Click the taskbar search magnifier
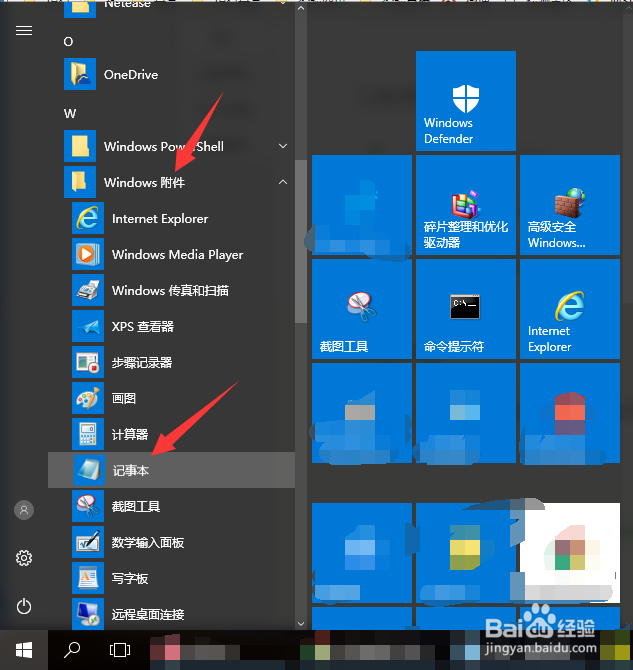The height and width of the screenshot is (670, 633). coord(72,650)
